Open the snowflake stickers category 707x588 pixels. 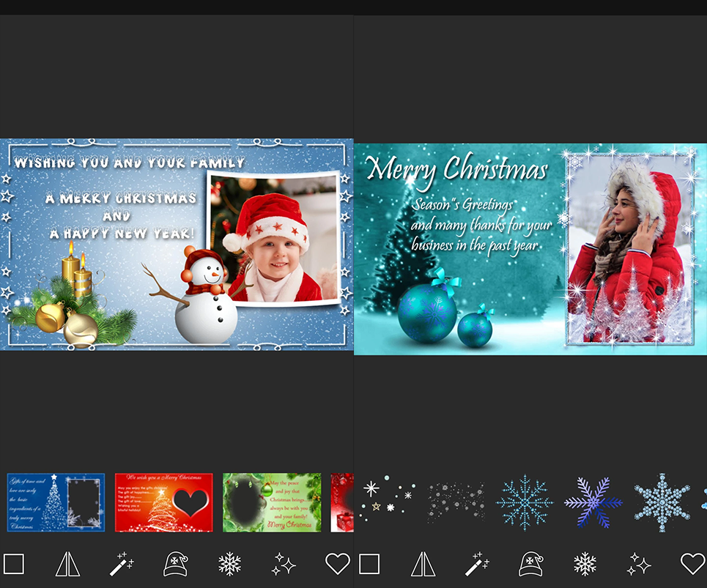[x=229, y=563]
